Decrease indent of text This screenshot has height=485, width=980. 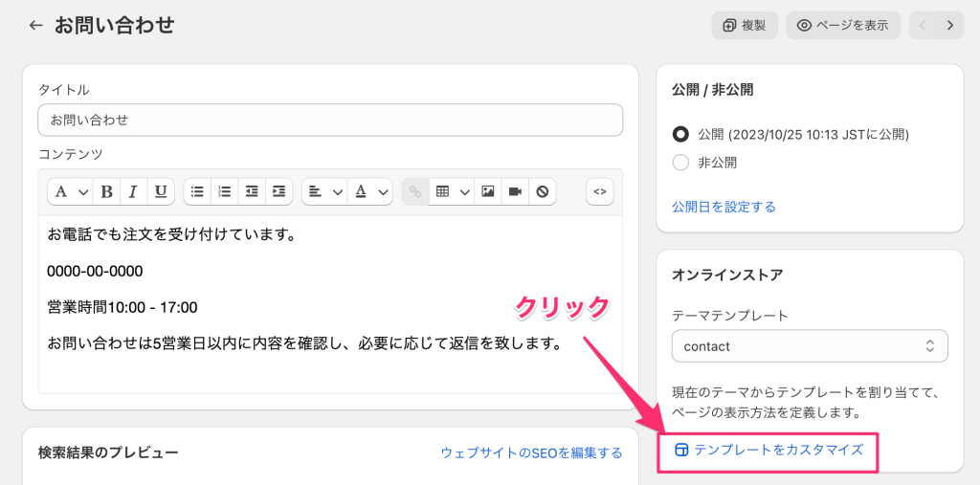(x=252, y=192)
